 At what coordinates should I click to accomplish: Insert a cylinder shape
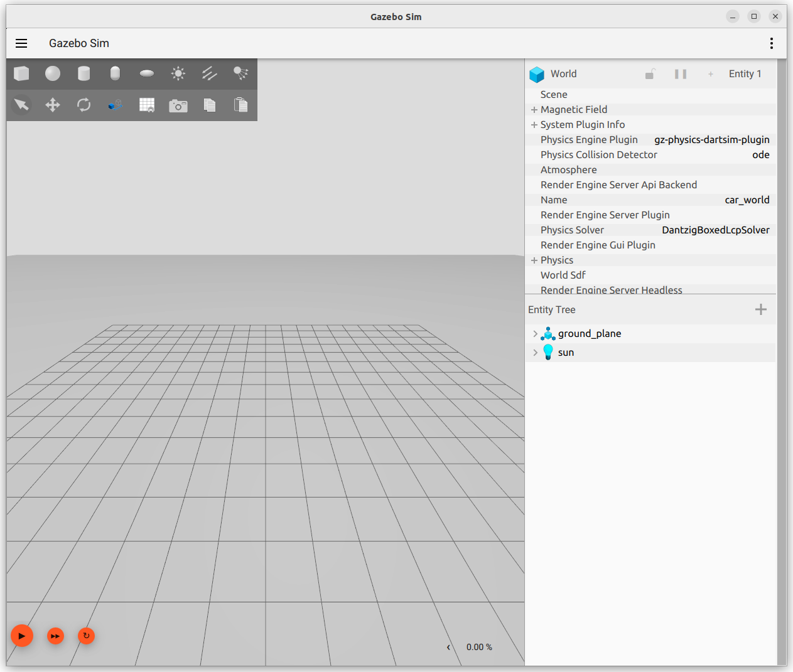tap(84, 73)
